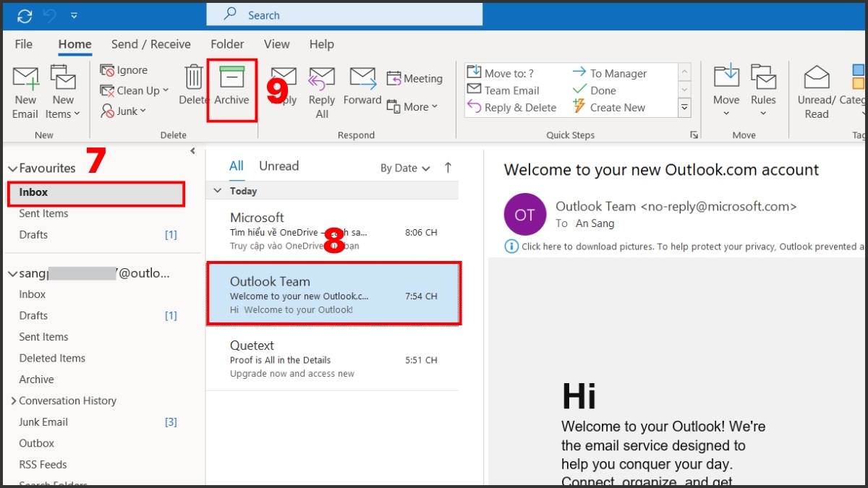Collapse the Favourites group
Viewport: 868px width, 488px height.
12,168
